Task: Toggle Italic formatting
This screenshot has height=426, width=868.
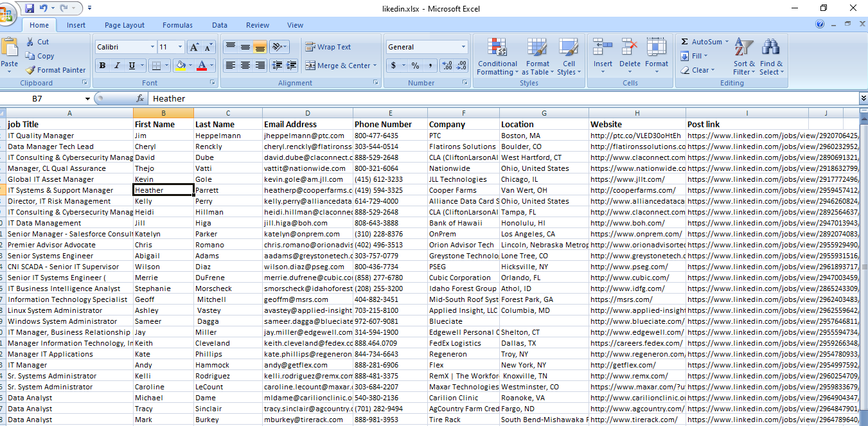Action: [117, 66]
